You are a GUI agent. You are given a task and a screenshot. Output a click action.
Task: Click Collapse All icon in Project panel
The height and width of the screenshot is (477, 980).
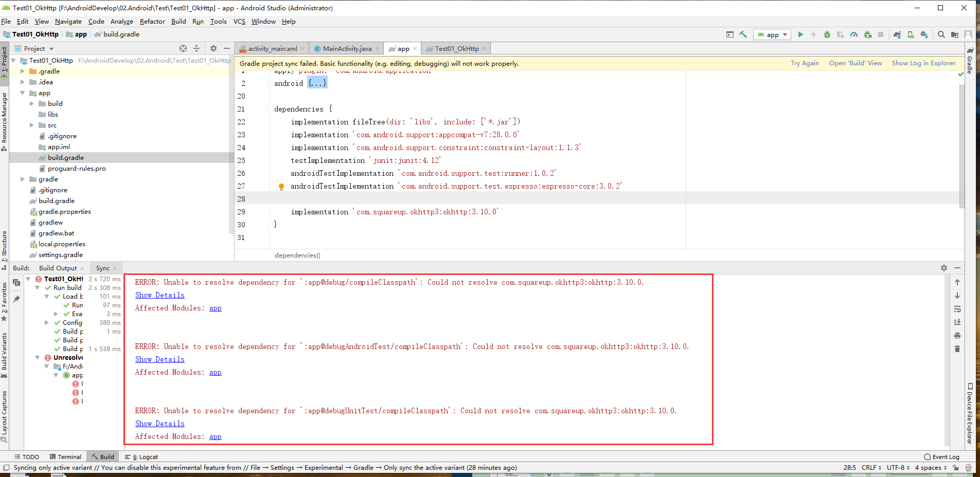point(197,48)
